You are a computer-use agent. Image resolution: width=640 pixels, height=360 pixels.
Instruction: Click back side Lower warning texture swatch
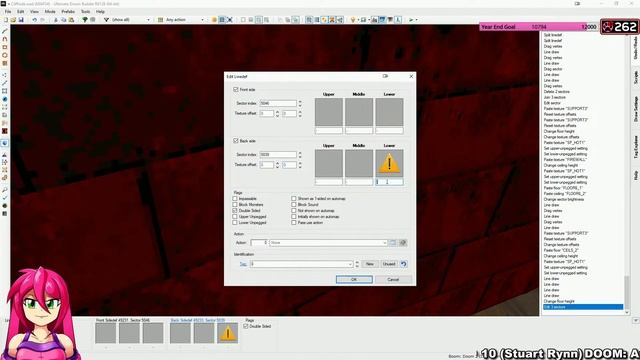pos(389,163)
